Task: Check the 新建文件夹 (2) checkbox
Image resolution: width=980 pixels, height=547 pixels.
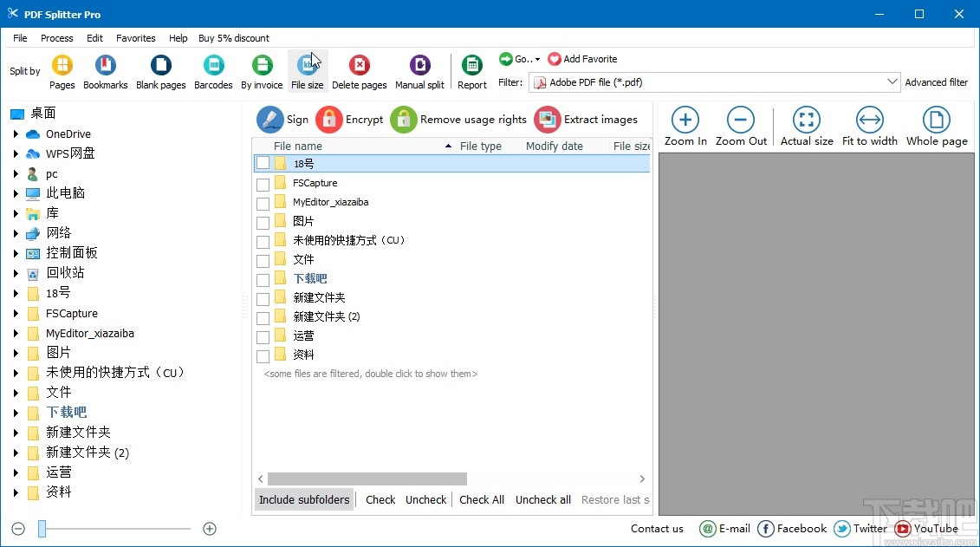Action: click(x=263, y=317)
